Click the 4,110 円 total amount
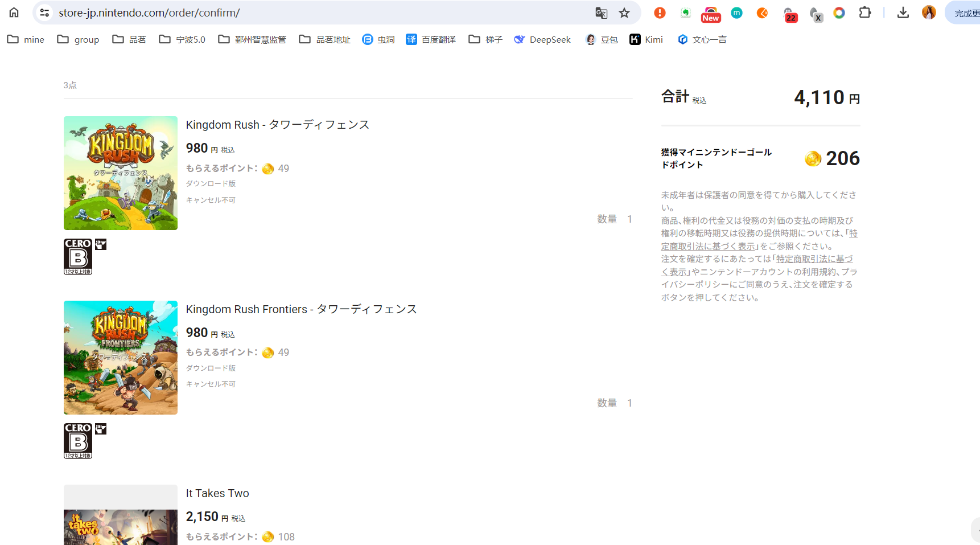This screenshot has height=545, width=980. click(x=827, y=97)
